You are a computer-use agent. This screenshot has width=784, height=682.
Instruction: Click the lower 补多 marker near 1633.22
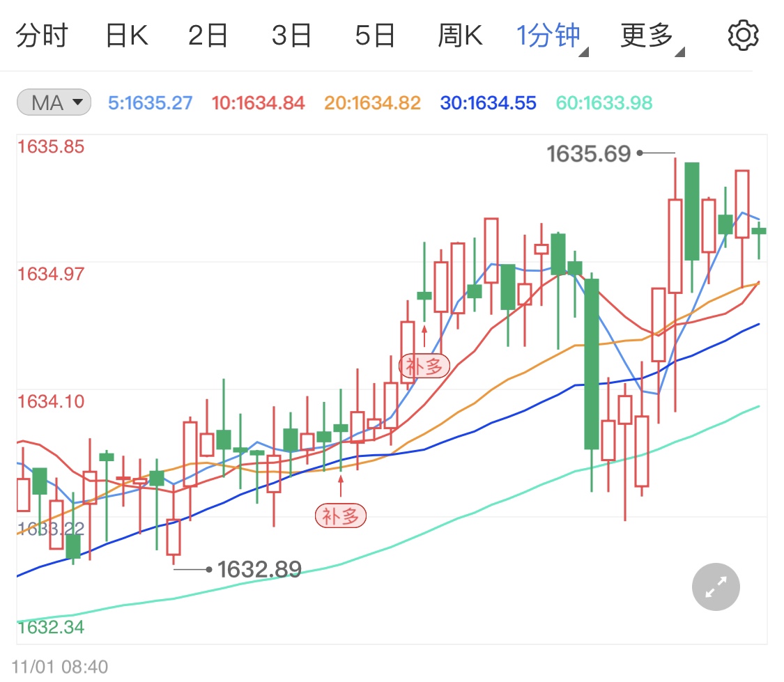point(341,516)
